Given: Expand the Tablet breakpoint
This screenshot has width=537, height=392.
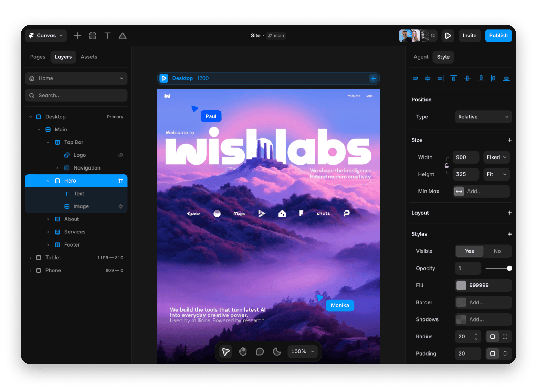Looking at the screenshot, I should tap(30, 258).
